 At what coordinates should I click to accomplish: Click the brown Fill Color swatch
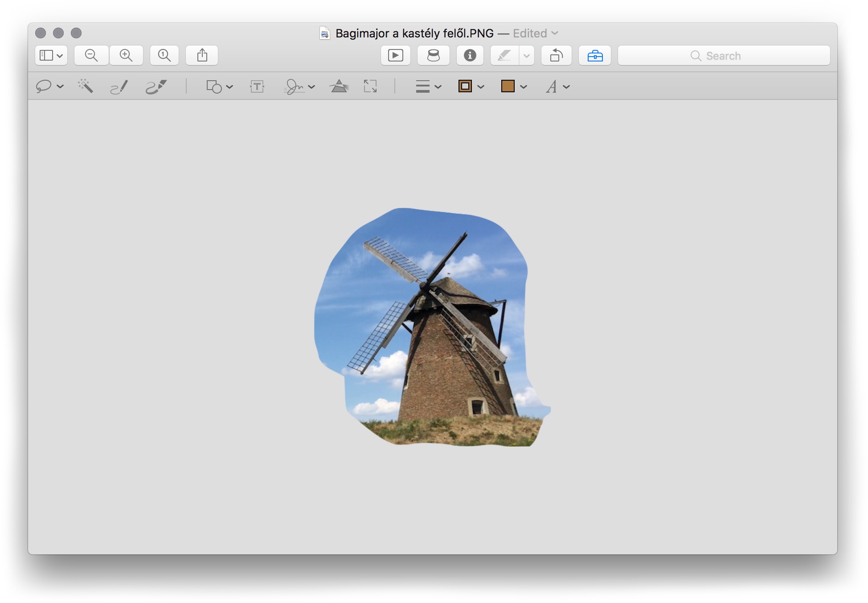(508, 86)
